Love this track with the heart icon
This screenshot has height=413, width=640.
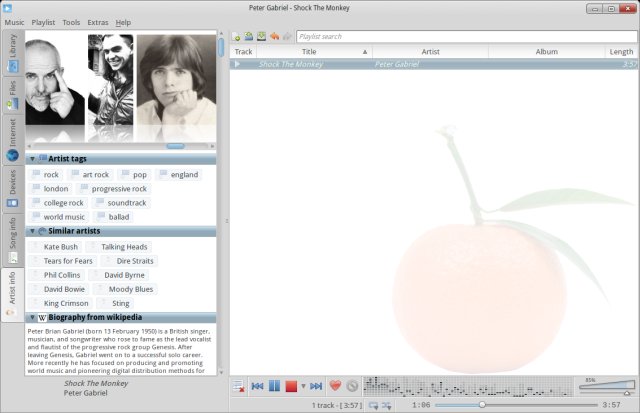tap(336, 385)
